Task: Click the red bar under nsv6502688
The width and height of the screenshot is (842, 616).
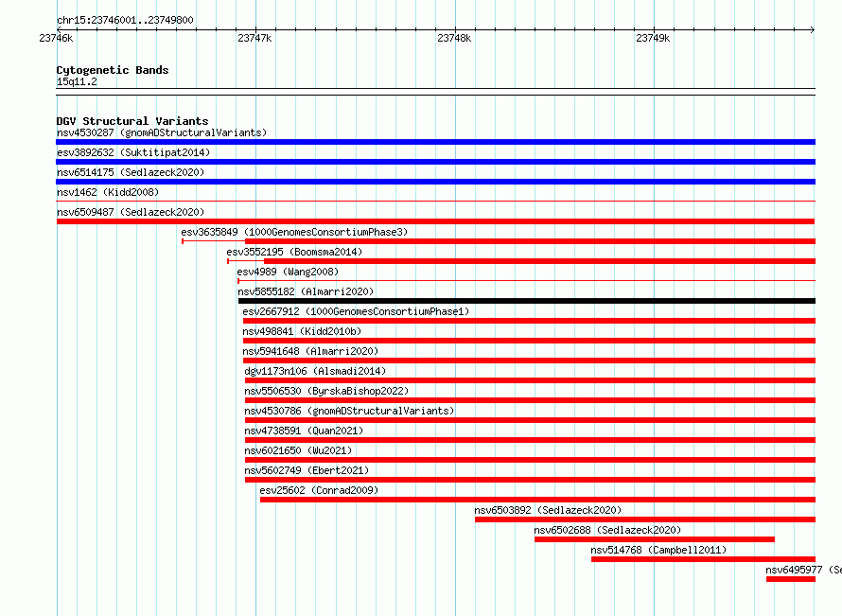Action: 655,539
